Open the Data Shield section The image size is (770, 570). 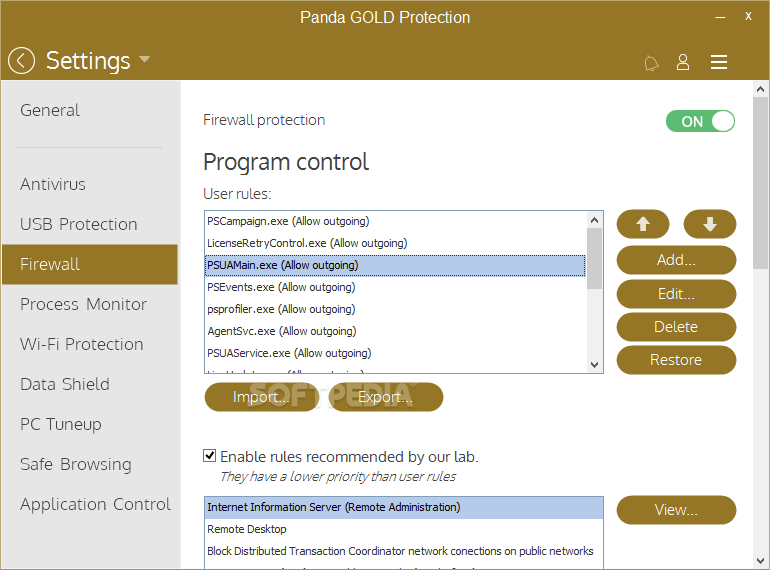coord(64,384)
